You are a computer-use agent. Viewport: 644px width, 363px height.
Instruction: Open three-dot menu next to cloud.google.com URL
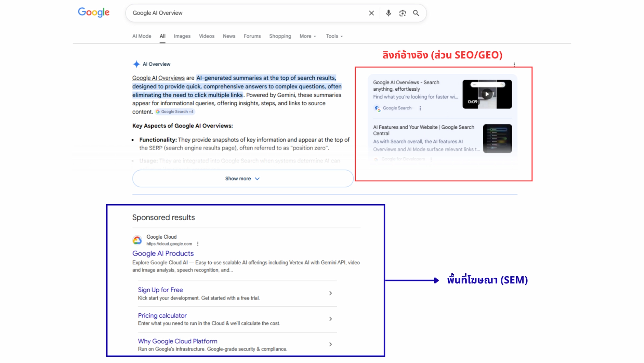click(198, 244)
